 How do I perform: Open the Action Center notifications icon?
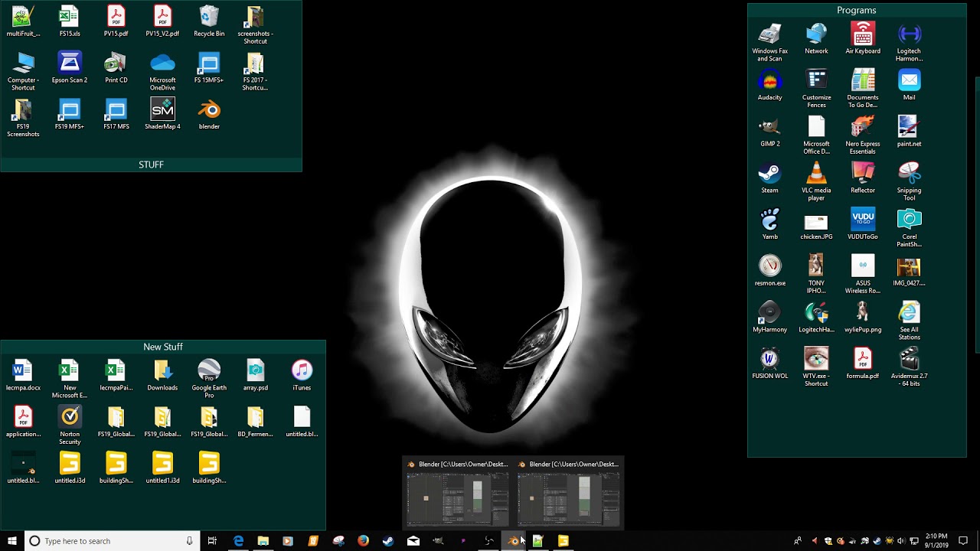(963, 541)
